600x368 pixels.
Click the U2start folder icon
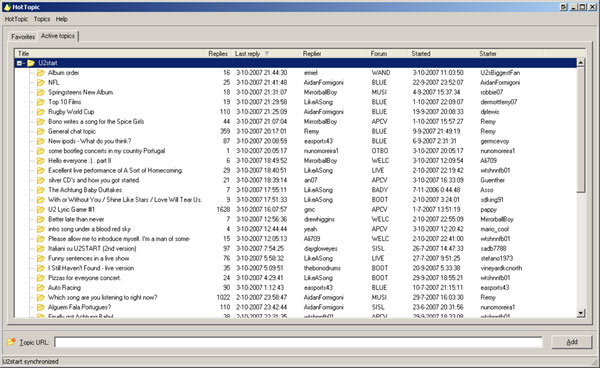click(31, 63)
